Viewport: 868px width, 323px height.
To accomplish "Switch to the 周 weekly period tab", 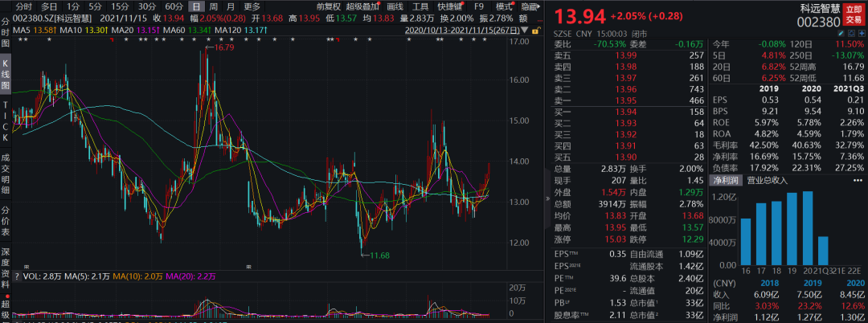I will [214, 6].
